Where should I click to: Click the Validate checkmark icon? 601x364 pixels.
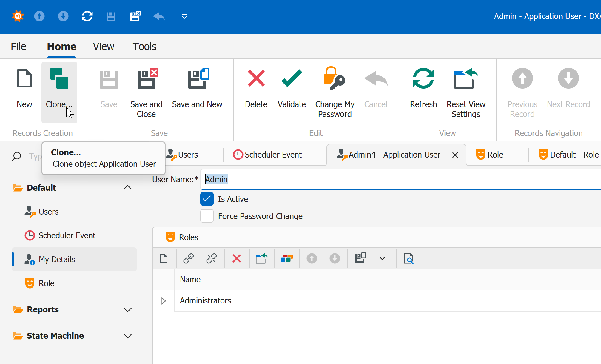(x=292, y=78)
